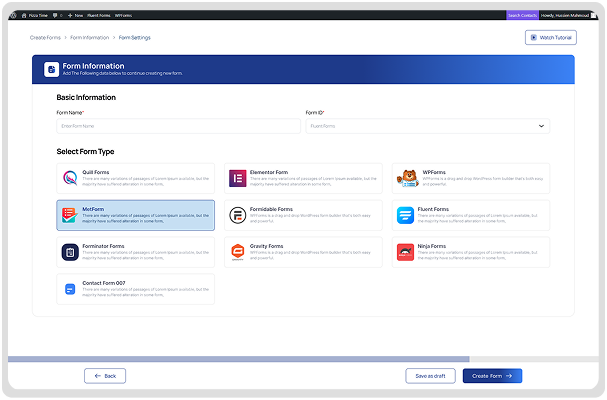Click the left arrow icon in Back
Image resolution: width=607 pixels, height=400 pixels.
click(98, 376)
